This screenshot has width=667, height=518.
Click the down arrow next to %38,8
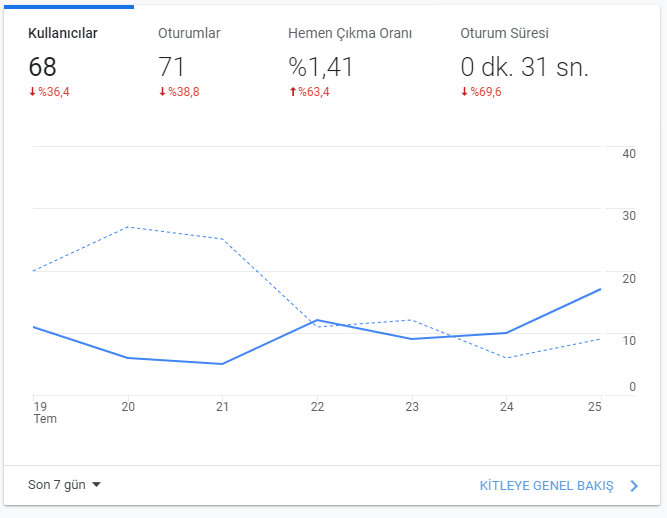pos(162,91)
